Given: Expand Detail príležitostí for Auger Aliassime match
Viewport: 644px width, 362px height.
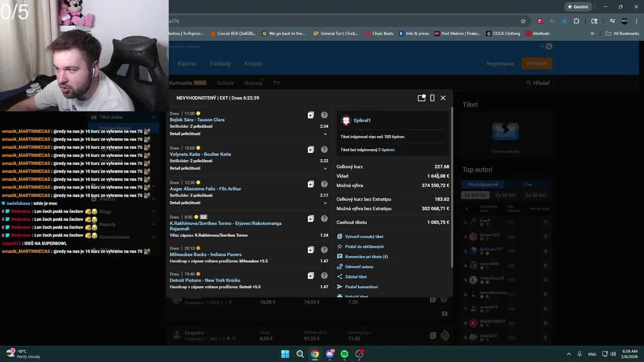Looking at the screenshot, I should 325,203.
